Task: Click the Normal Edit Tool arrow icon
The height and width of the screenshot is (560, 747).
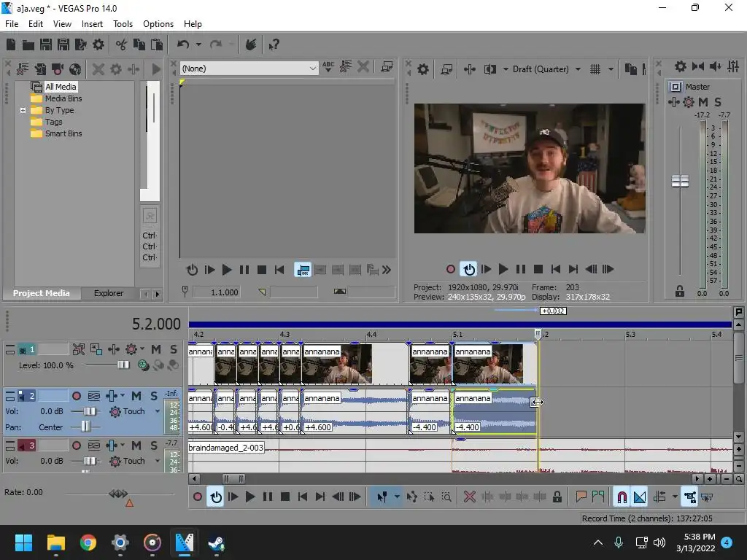Action: 382,497
